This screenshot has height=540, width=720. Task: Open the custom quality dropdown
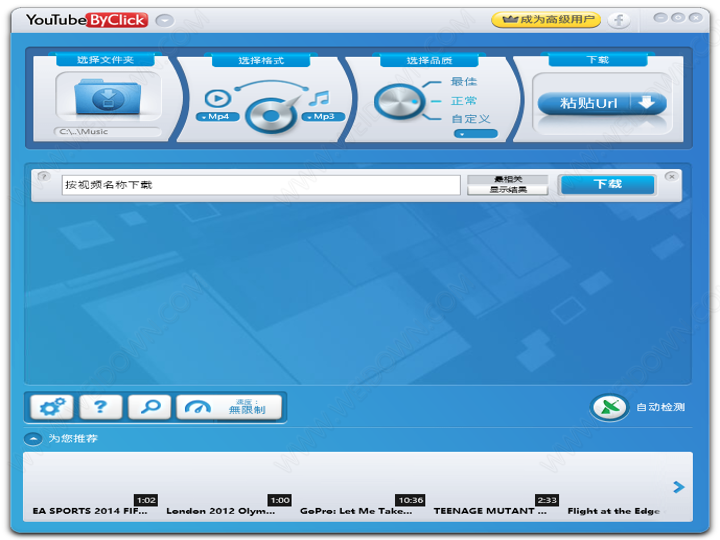point(475,134)
